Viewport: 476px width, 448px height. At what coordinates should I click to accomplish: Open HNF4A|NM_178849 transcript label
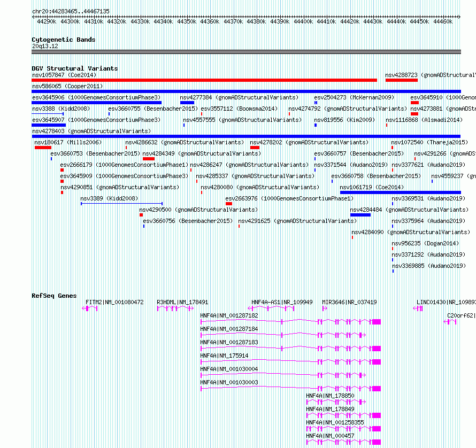[x=331, y=409]
